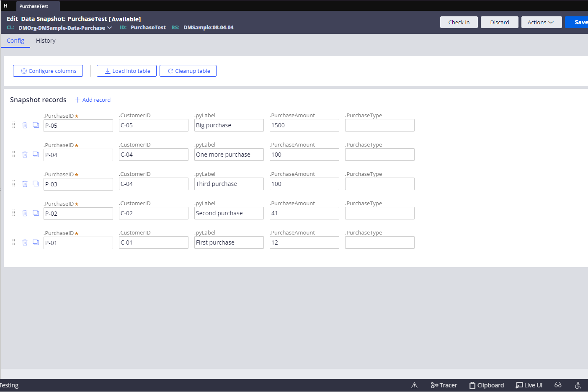Switch to the Config tab

click(x=15, y=41)
